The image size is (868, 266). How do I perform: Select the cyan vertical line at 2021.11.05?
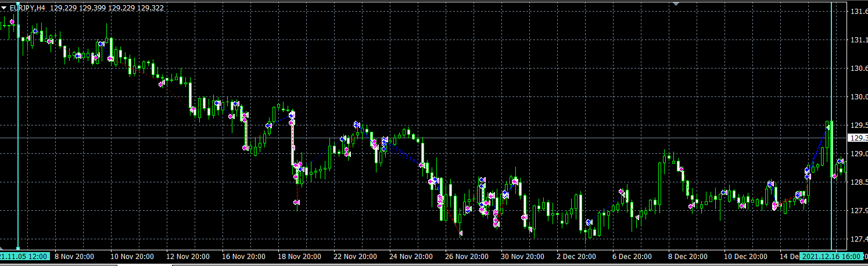click(x=18, y=125)
